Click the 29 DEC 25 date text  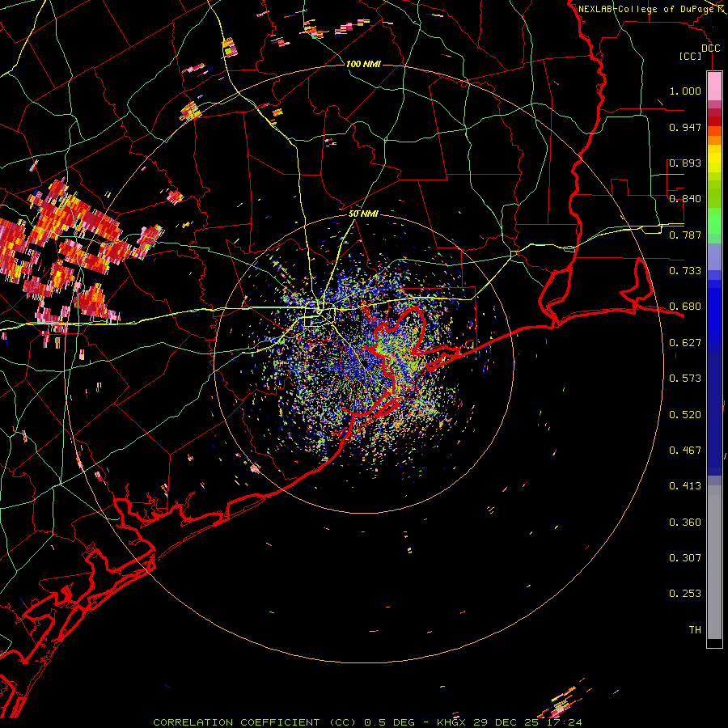click(506, 722)
